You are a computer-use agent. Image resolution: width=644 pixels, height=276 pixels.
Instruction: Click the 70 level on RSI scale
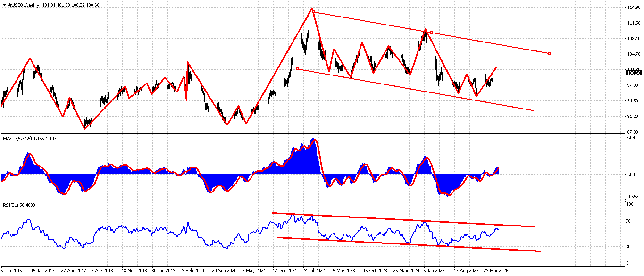pos(629,221)
